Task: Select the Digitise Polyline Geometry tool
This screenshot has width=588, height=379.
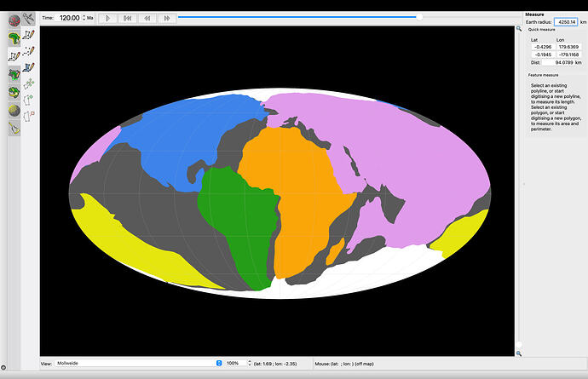Action: coord(31,35)
